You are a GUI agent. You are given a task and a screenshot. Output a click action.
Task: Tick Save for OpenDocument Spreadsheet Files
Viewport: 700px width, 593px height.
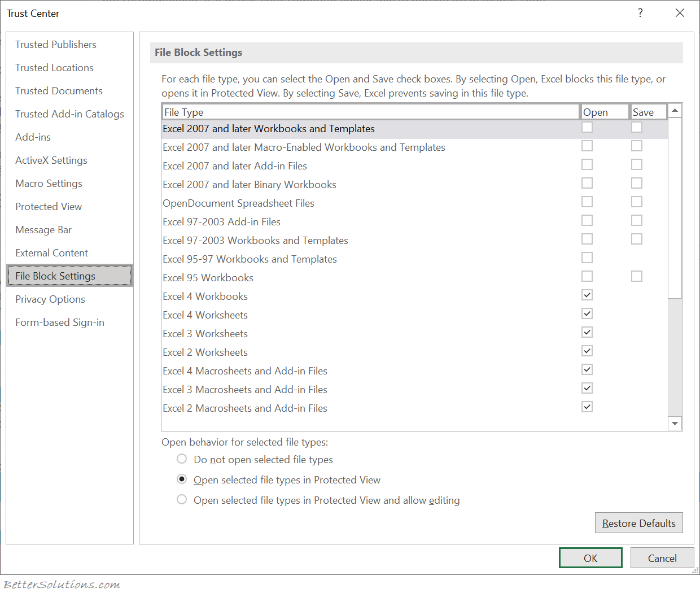coord(637,202)
